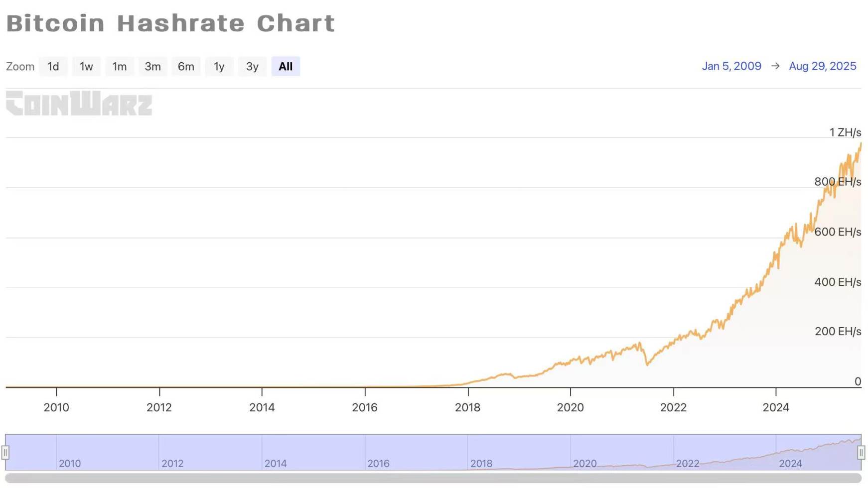Edit the Aug 29, 2025 end date
The image size is (868, 488).
tap(822, 66)
